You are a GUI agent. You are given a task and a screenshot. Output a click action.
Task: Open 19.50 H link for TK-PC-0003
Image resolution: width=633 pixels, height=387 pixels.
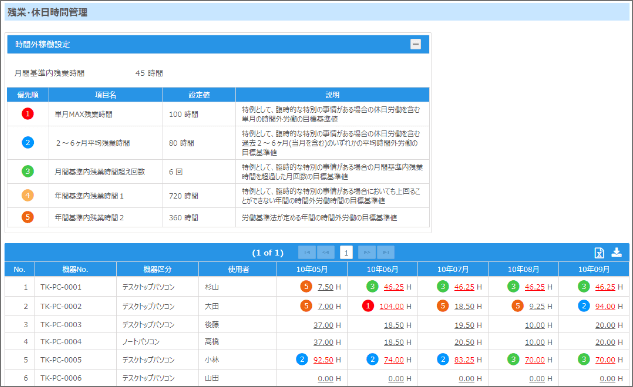click(x=464, y=325)
